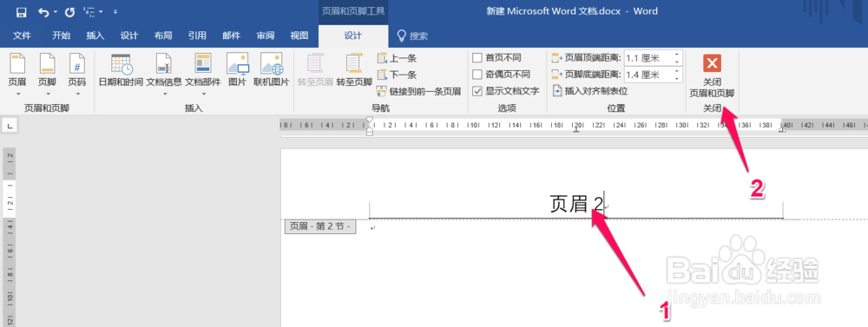The height and width of the screenshot is (327, 868).
Task: Click the tab selector box beside the ruler
Action: 9,127
